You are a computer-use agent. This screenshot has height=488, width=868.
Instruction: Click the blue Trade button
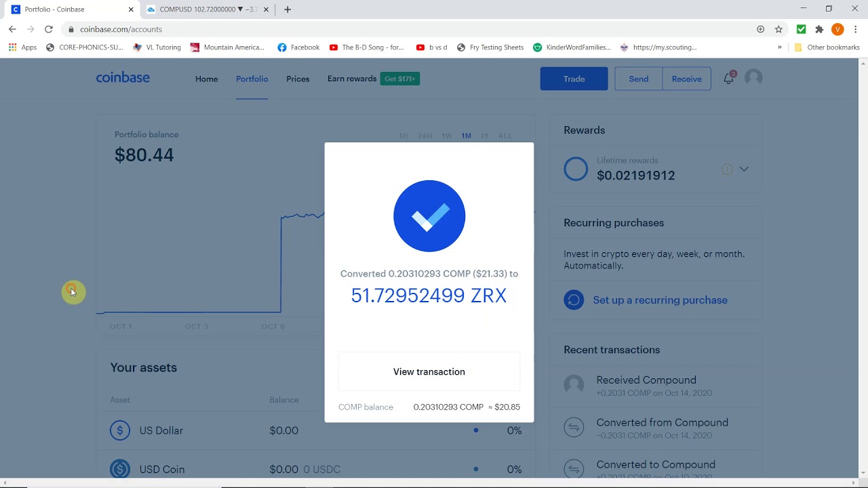574,79
